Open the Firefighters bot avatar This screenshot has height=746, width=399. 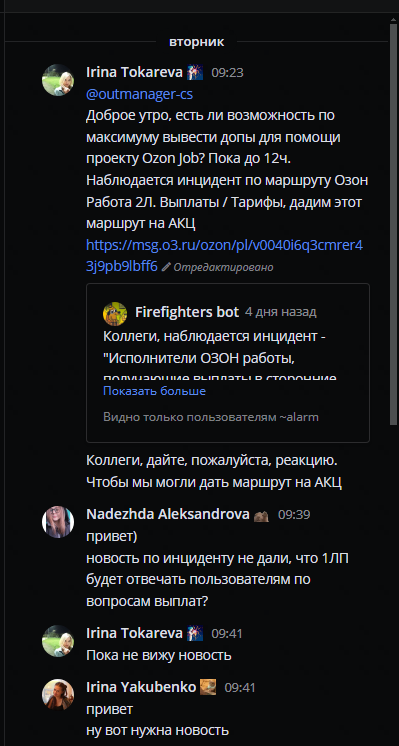(115, 314)
